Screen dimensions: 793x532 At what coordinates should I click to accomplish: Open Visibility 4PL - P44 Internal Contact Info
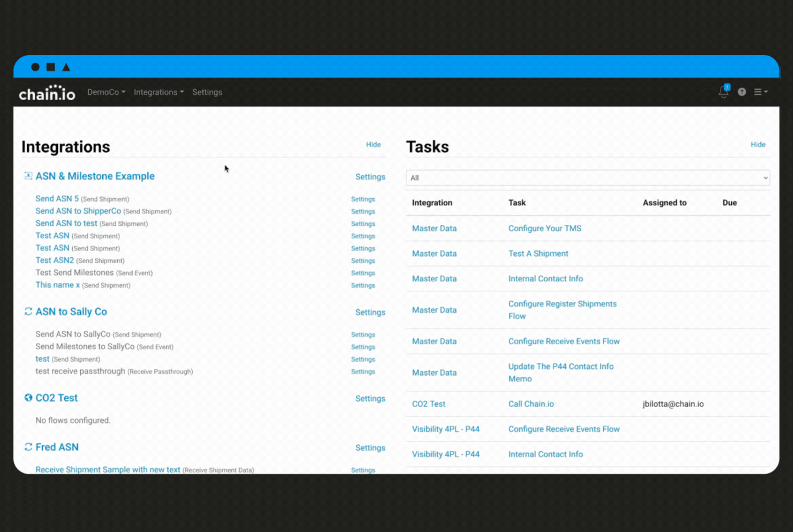[x=545, y=454]
